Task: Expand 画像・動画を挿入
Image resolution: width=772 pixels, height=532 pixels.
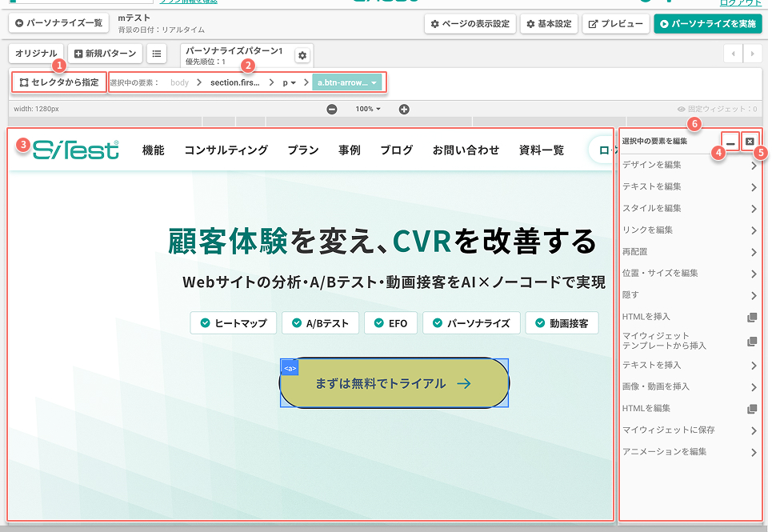Action: click(690, 387)
